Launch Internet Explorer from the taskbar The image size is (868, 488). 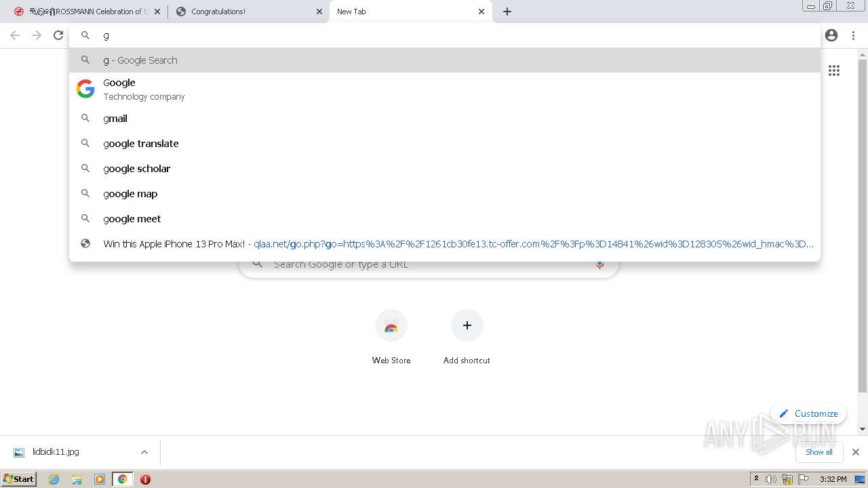coord(54,479)
